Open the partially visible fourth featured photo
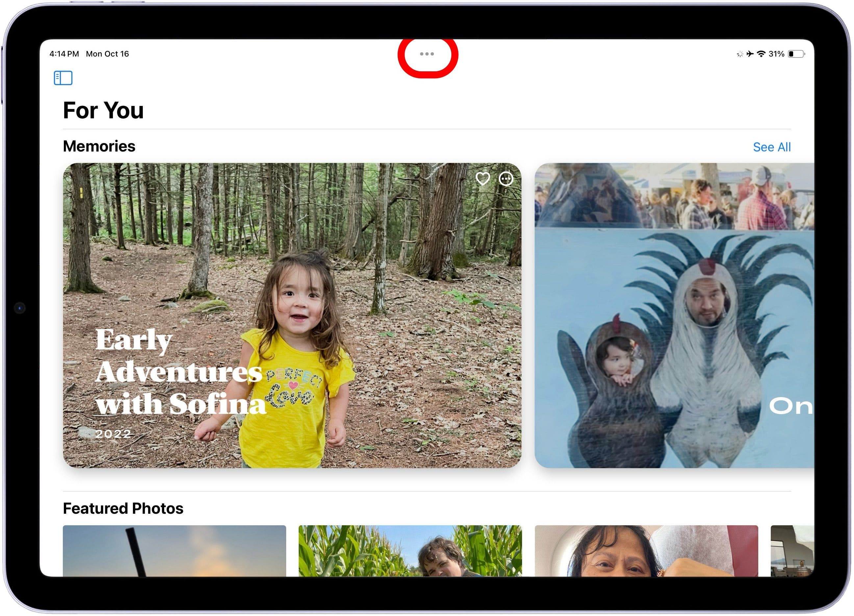Viewport: 854px width, 616px height. pyautogui.click(x=792, y=551)
